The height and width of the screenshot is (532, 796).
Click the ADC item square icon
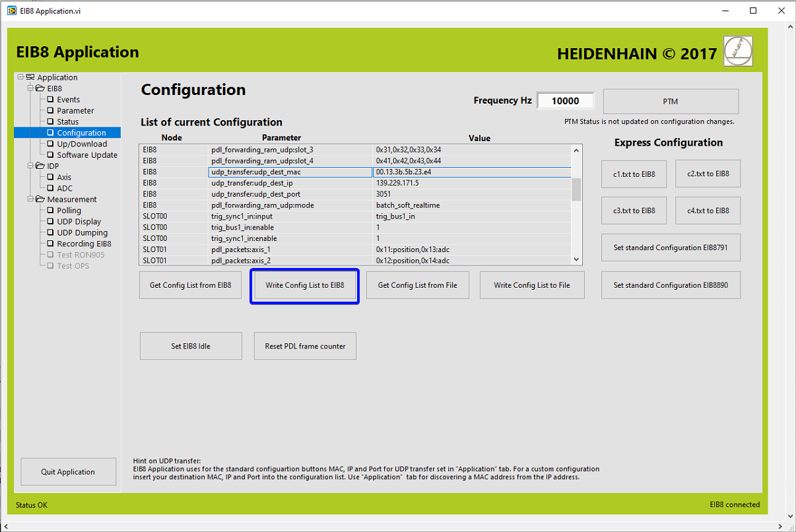point(50,189)
